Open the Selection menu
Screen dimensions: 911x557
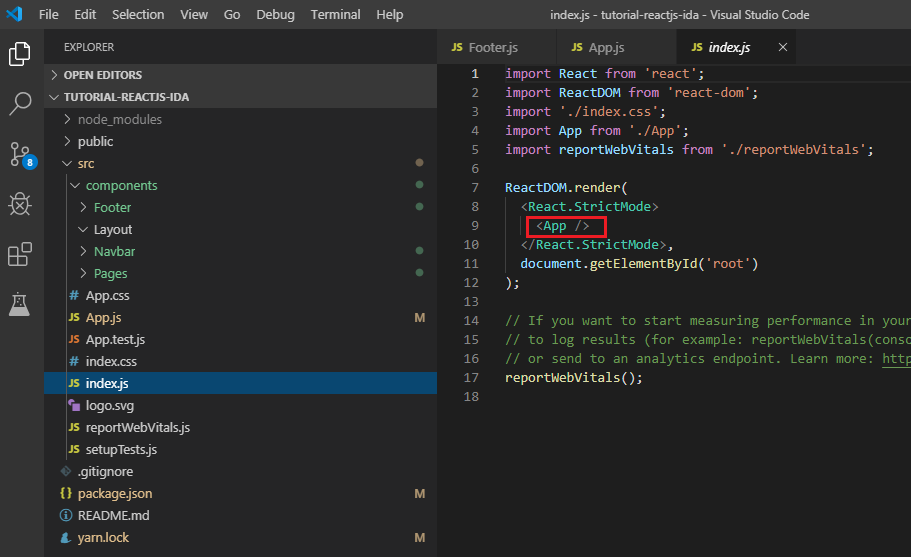(138, 15)
